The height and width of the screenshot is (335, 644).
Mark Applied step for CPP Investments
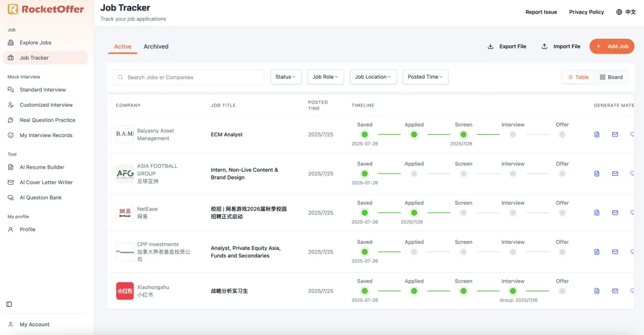[414, 252]
